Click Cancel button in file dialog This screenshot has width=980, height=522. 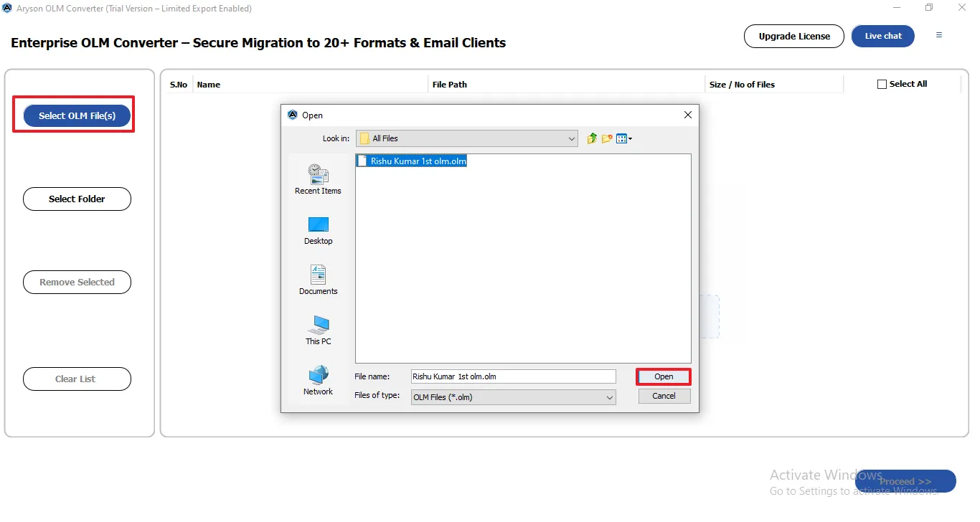pyautogui.click(x=664, y=396)
